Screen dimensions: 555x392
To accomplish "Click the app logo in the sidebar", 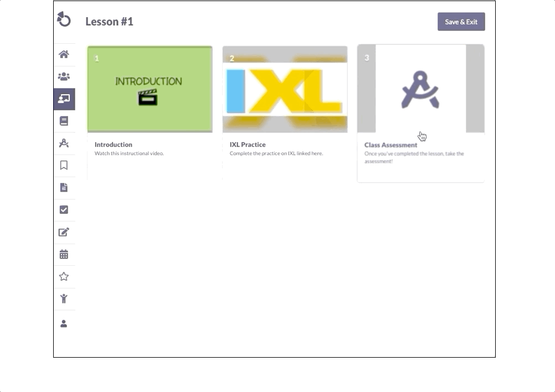I will point(64,19).
